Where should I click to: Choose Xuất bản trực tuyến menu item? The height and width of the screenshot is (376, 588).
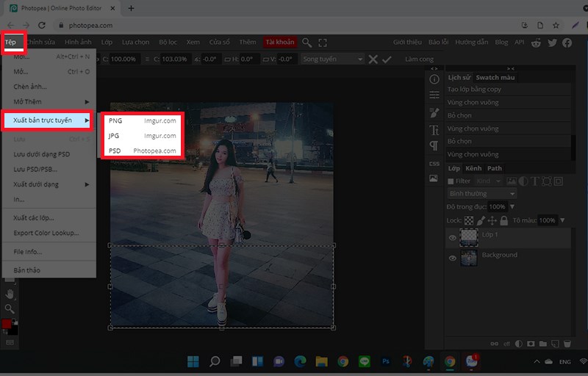click(x=46, y=120)
